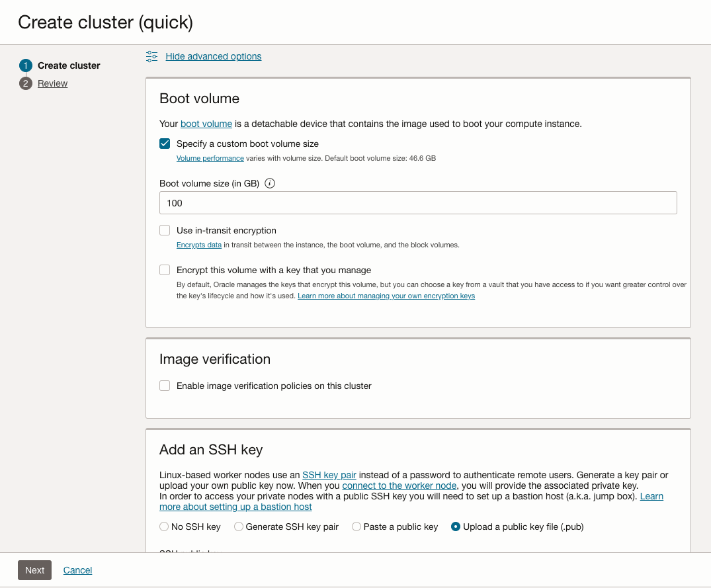Click the boot volume size info icon
This screenshot has width=711, height=588.
pos(270,184)
